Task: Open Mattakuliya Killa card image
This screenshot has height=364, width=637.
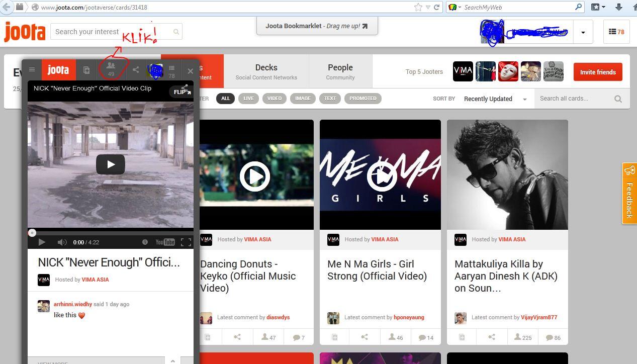Action: pyautogui.click(x=507, y=175)
